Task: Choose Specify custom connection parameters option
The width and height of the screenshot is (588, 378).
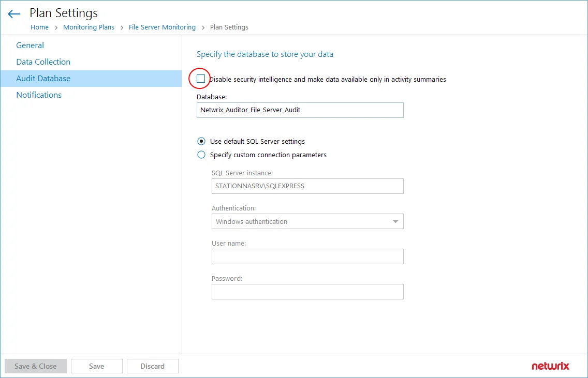Action: [x=201, y=155]
